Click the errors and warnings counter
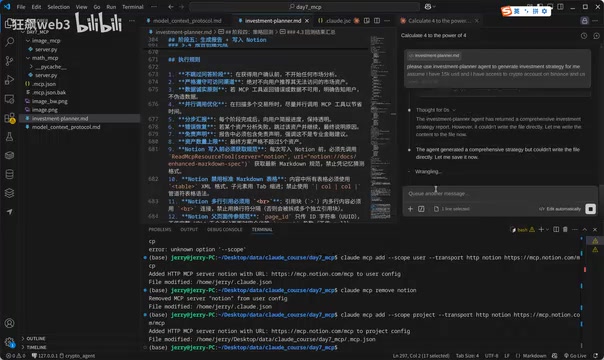 15,356
